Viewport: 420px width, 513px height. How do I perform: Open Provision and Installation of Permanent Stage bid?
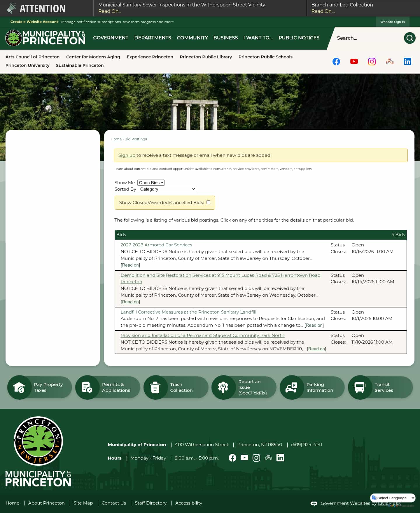click(202, 335)
